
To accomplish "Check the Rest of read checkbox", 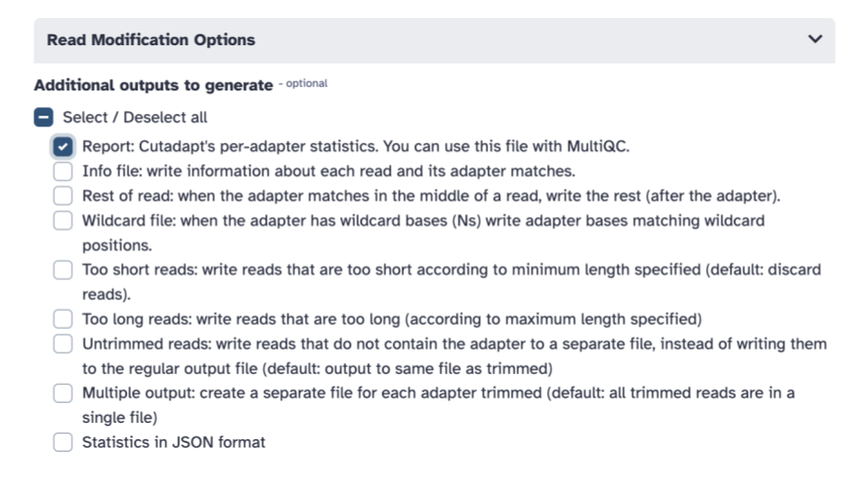I will click(62, 195).
